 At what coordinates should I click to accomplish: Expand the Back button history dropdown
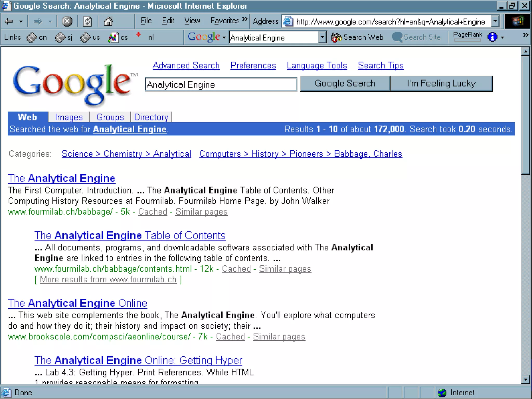pyautogui.click(x=21, y=22)
